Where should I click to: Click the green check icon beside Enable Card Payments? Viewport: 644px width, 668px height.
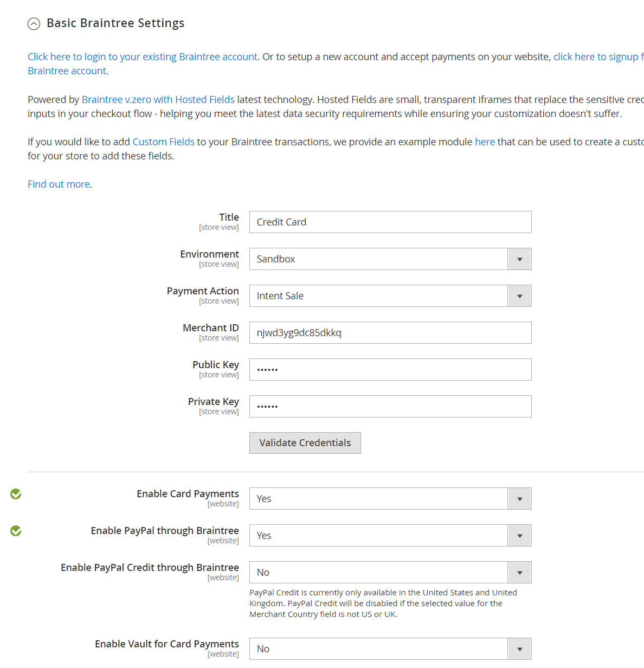coord(16,494)
